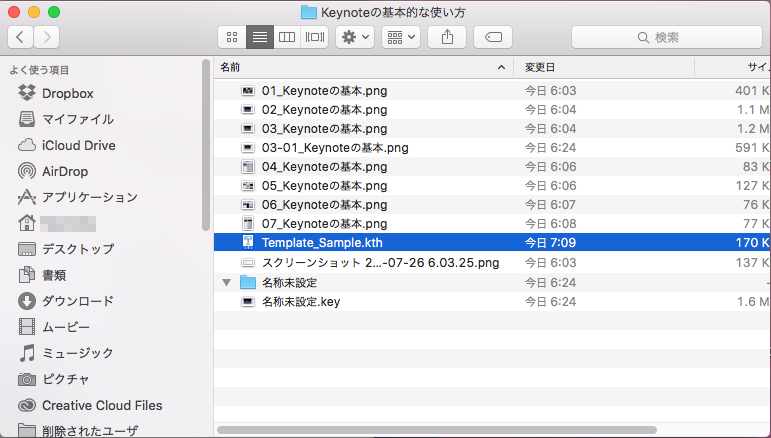
Task: Select the file 06_Keynoteの基本.png
Action: point(324,204)
